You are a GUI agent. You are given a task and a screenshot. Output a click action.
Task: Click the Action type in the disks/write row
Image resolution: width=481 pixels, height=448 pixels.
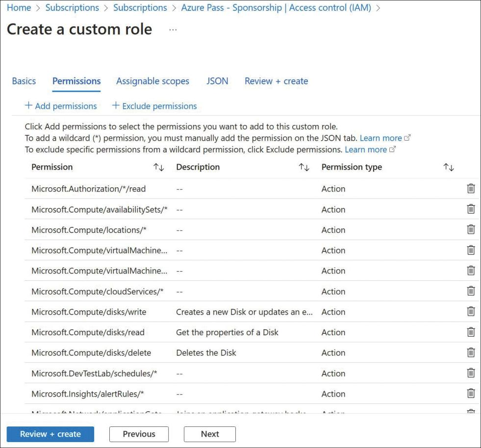pos(333,312)
